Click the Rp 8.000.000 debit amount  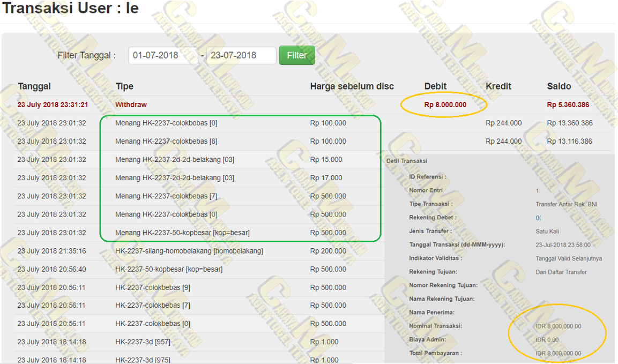445,105
